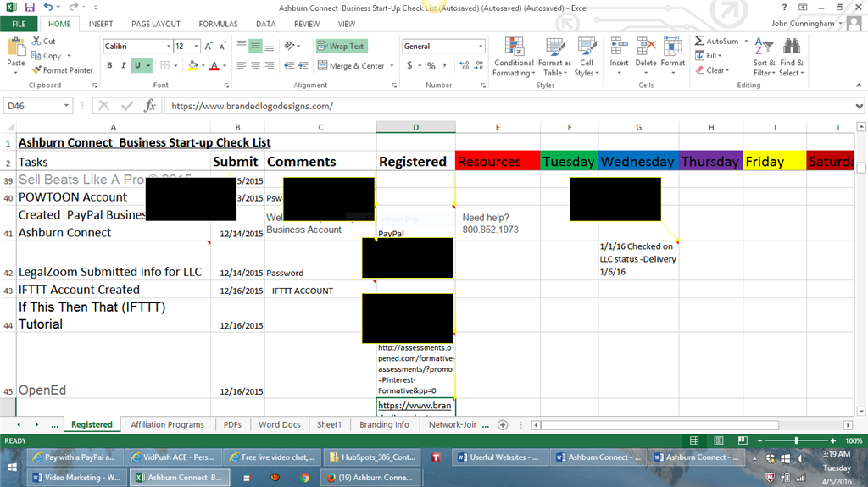Open the Affiliation Programs sheet tab
The width and height of the screenshot is (868, 487).
click(167, 424)
